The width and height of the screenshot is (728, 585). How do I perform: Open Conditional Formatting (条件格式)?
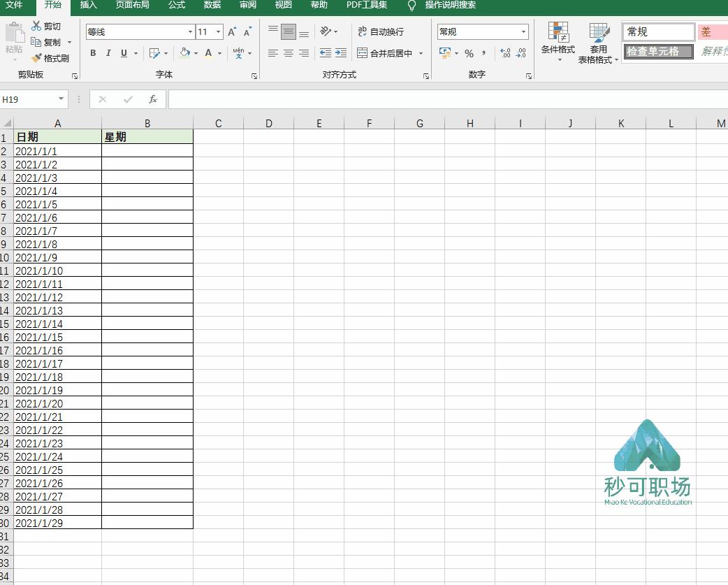558,42
